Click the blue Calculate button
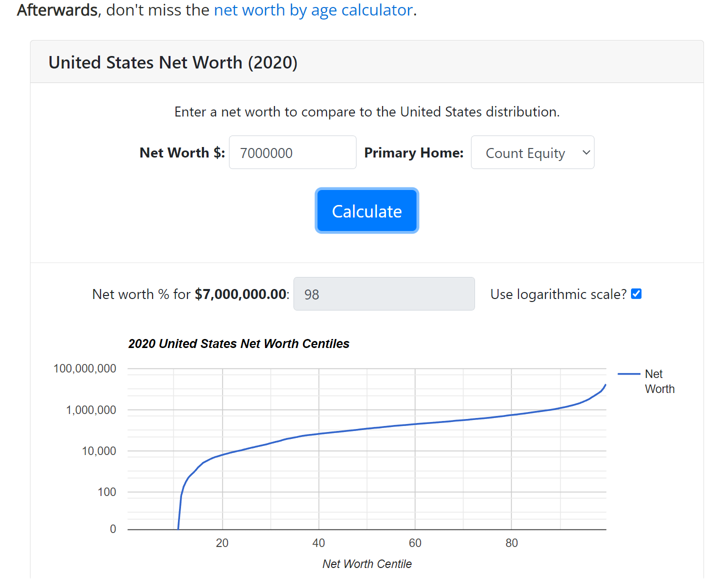723x588 pixels. click(x=367, y=210)
